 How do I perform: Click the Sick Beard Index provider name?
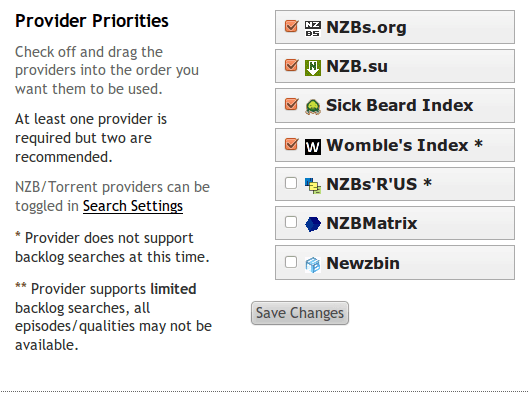(x=399, y=105)
